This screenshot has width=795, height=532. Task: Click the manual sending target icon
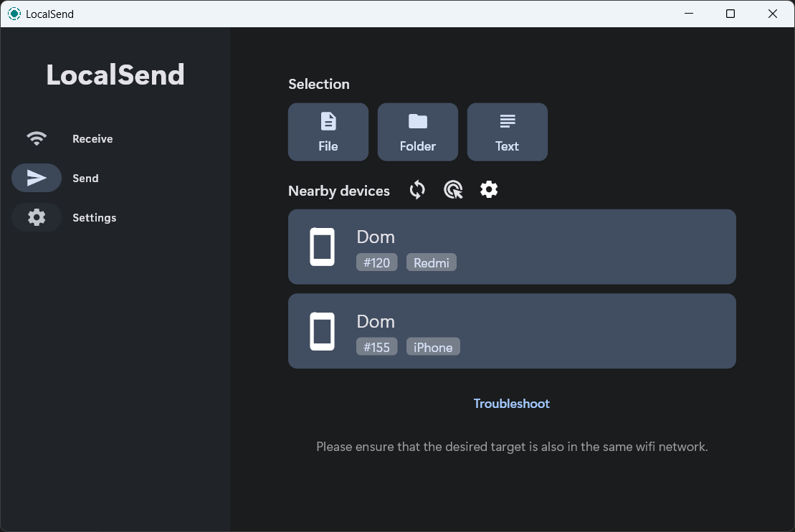pyautogui.click(x=453, y=190)
